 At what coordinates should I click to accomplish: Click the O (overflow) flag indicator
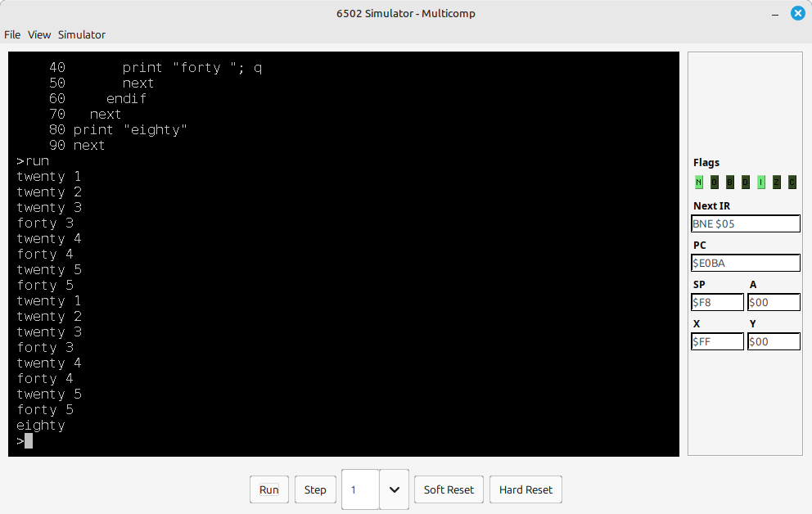coord(715,183)
